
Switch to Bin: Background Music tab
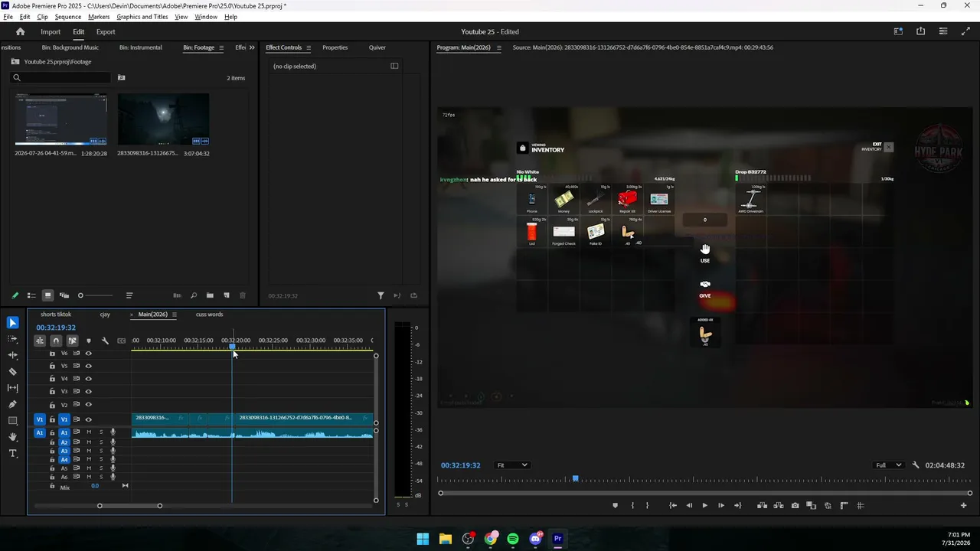[70, 47]
